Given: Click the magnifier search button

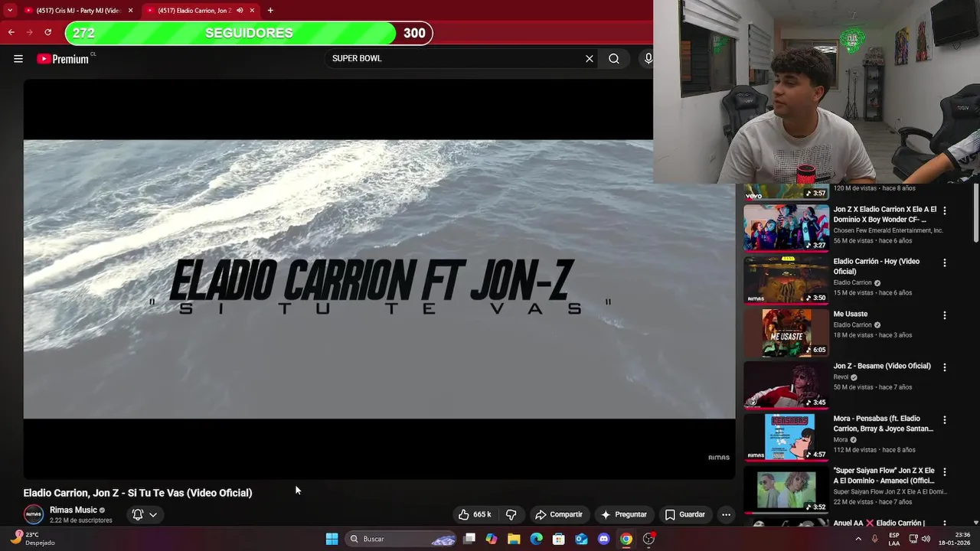Looking at the screenshot, I should pos(614,59).
